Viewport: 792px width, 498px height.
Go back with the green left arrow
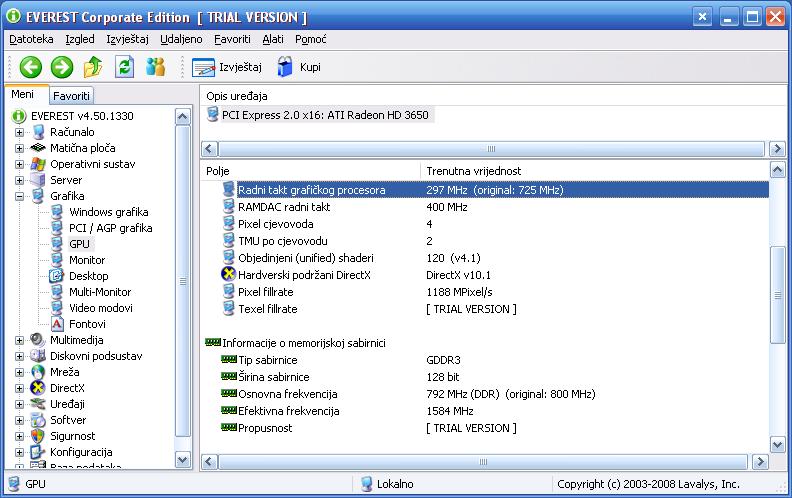[30, 67]
